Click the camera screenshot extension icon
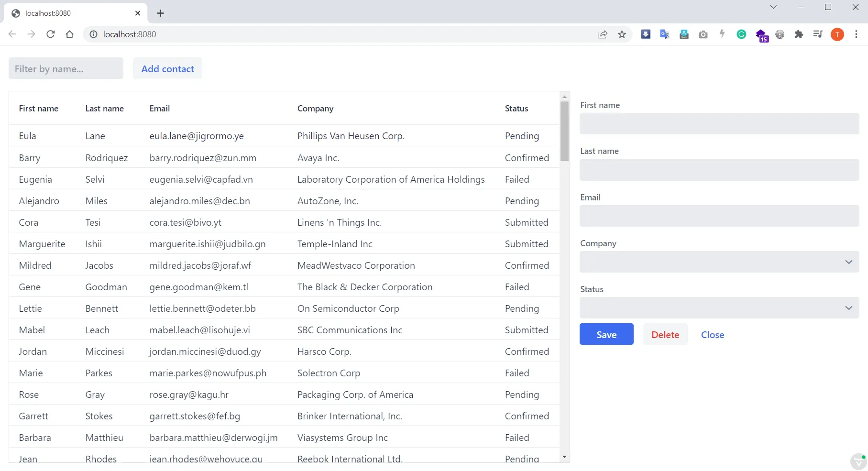Image resolution: width=868 pixels, height=471 pixels. coord(703,34)
